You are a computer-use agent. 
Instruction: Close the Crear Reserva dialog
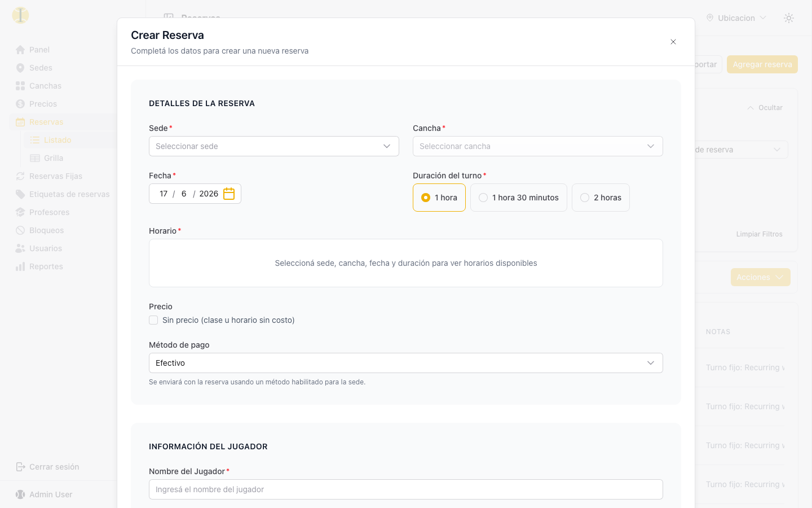[673, 42]
